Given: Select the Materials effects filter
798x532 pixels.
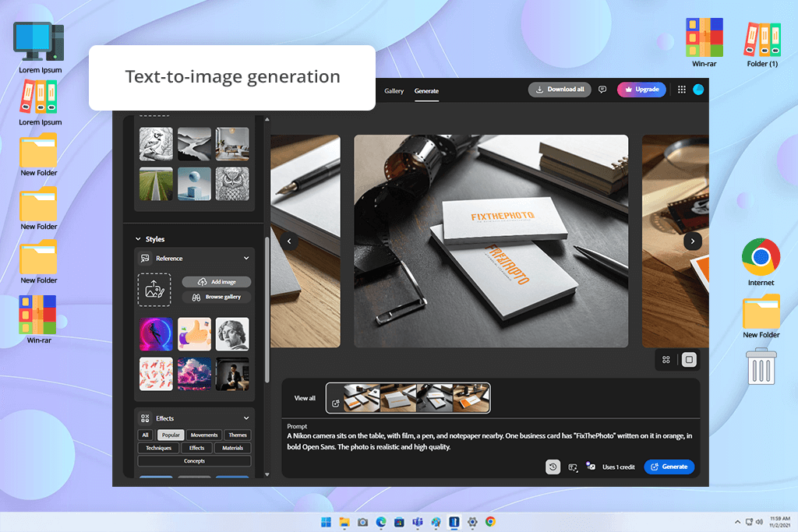Looking at the screenshot, I should 232,448.
